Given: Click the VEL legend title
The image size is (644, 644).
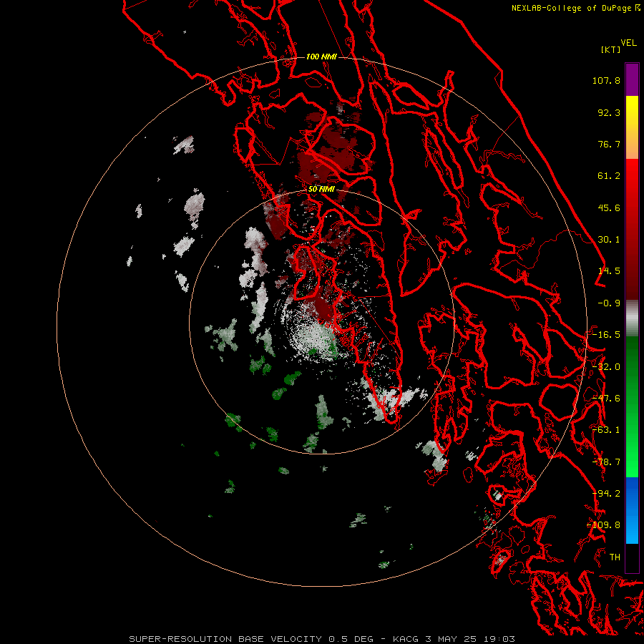Looking at the screenshot, I should pyautogui.click(x=629, y=43).
